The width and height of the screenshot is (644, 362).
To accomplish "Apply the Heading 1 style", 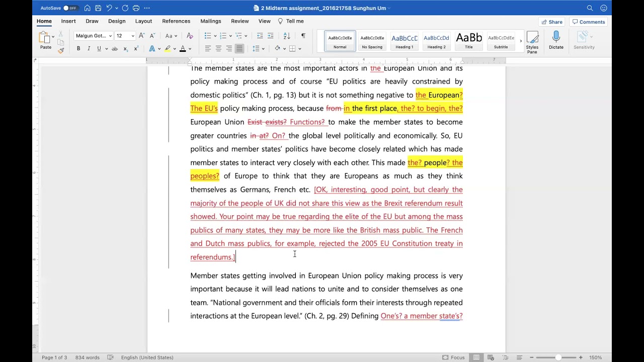I will [405, 41].
